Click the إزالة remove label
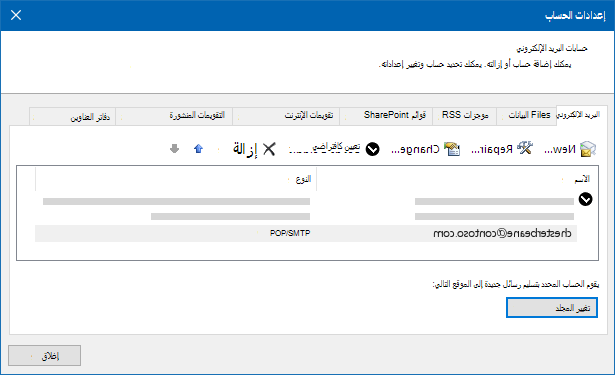 (x=246, y=149)
